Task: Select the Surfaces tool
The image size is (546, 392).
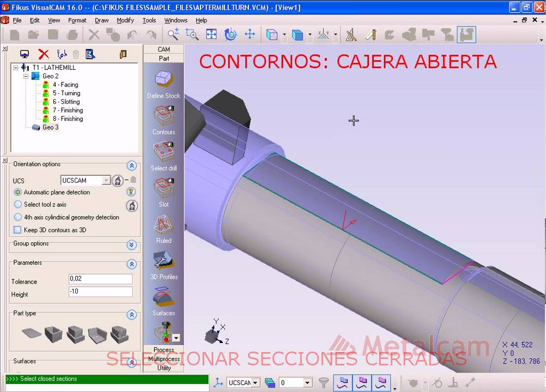Action: pos(163,297)
